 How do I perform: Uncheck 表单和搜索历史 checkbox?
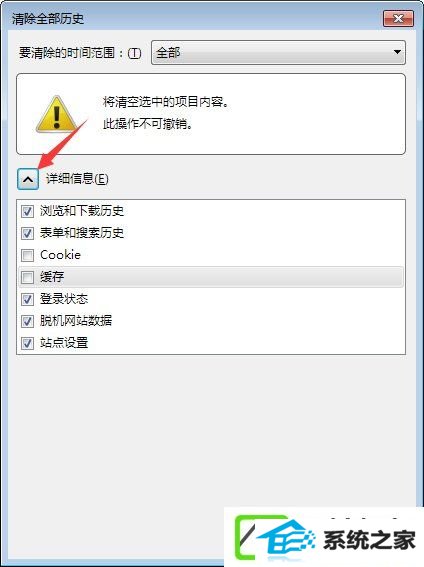point(27,233)
